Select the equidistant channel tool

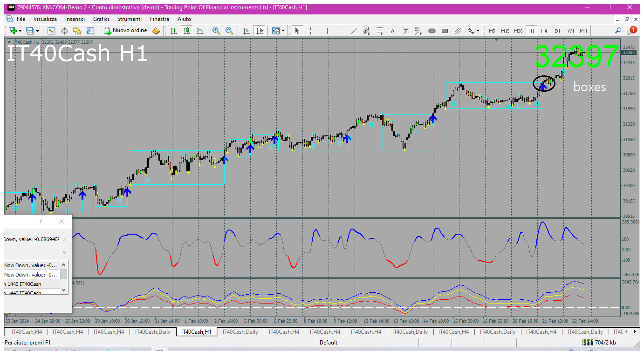point(366,31)
